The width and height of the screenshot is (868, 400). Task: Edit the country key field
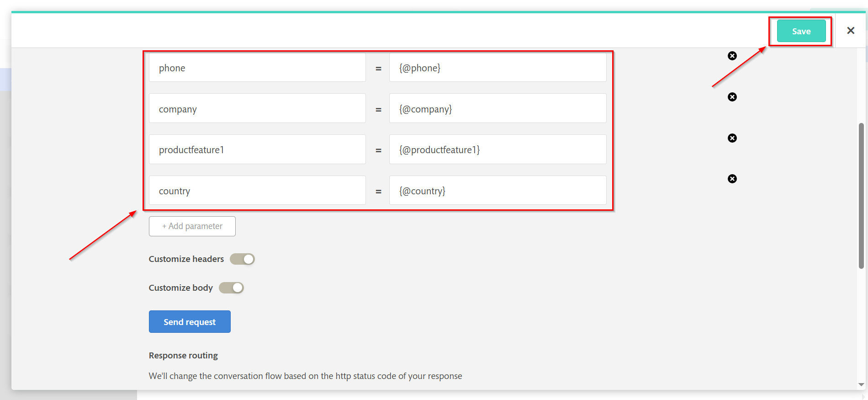[257, 191]
